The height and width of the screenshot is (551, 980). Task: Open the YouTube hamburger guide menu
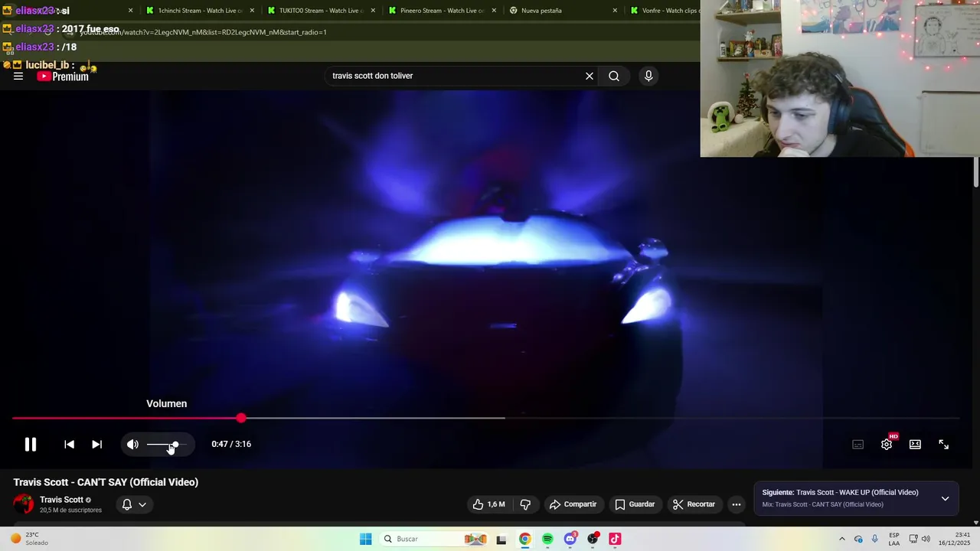18,76
